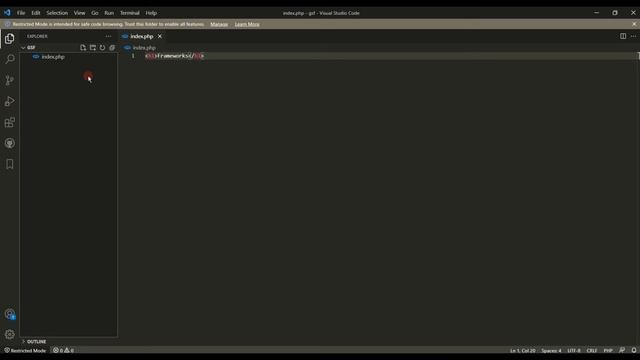Click Manage link in trust banner

[219, 24]
